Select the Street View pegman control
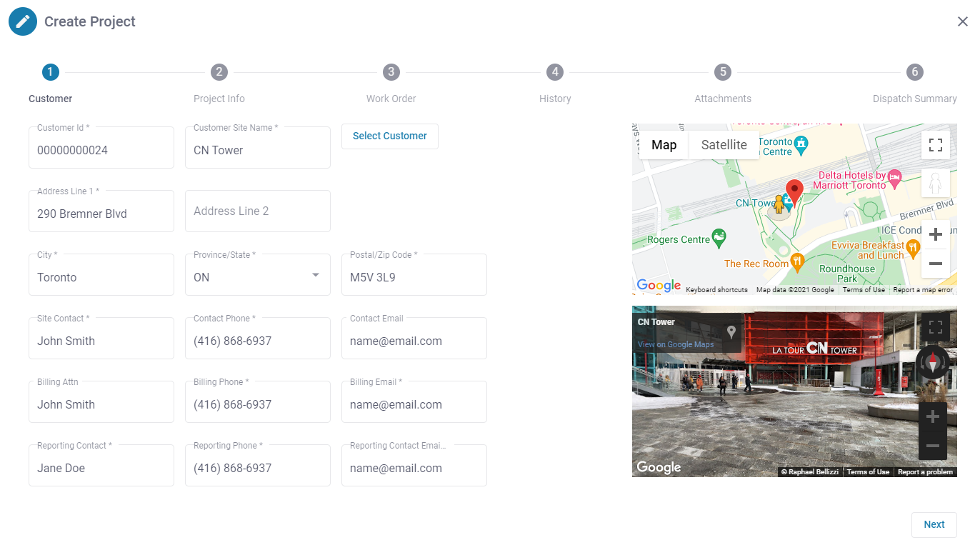This screenshot has width=980, height=550. pos(936,183)
